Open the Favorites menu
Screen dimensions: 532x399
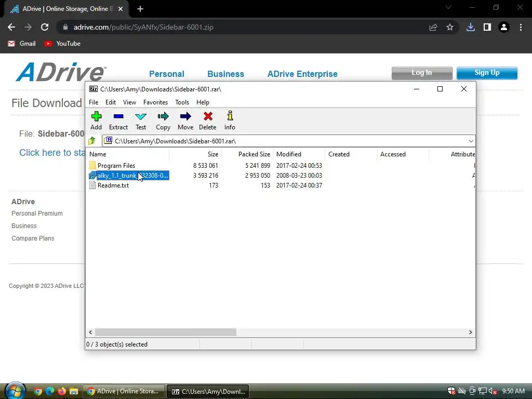pyautogui.click(x=155, y=102)
